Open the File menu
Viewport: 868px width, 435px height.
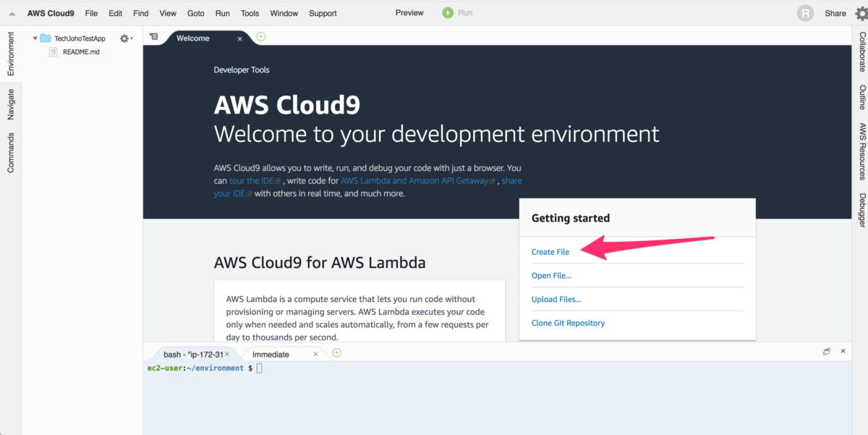tap(91, 12)
